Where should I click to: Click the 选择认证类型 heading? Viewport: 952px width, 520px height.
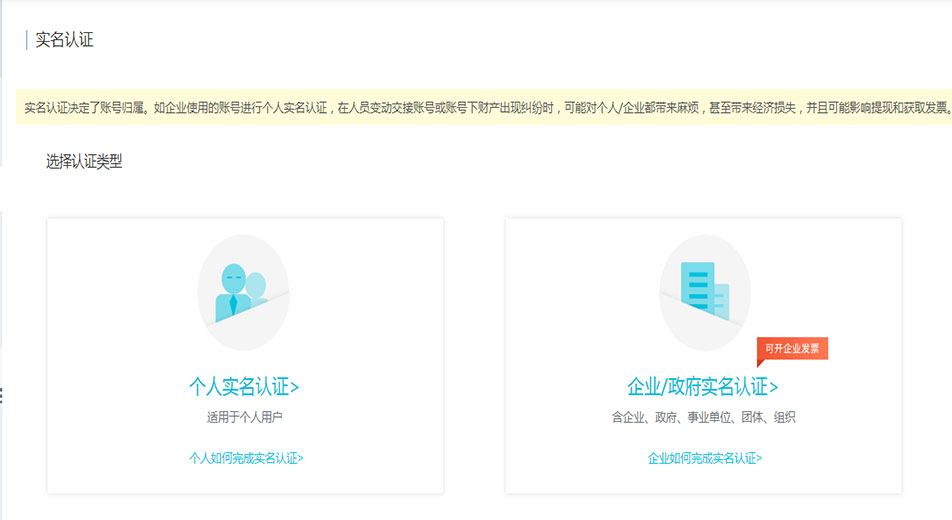pyautogui.click(x=84, y=161)
